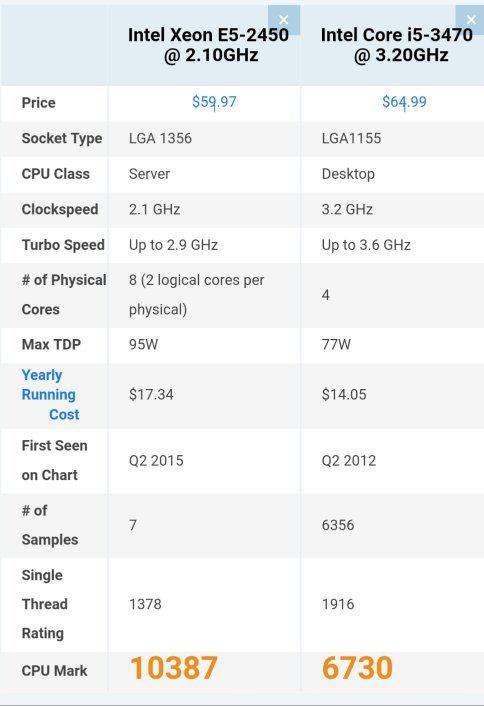Click the Single Thread Rating label
484x706 pixels.
43,604
